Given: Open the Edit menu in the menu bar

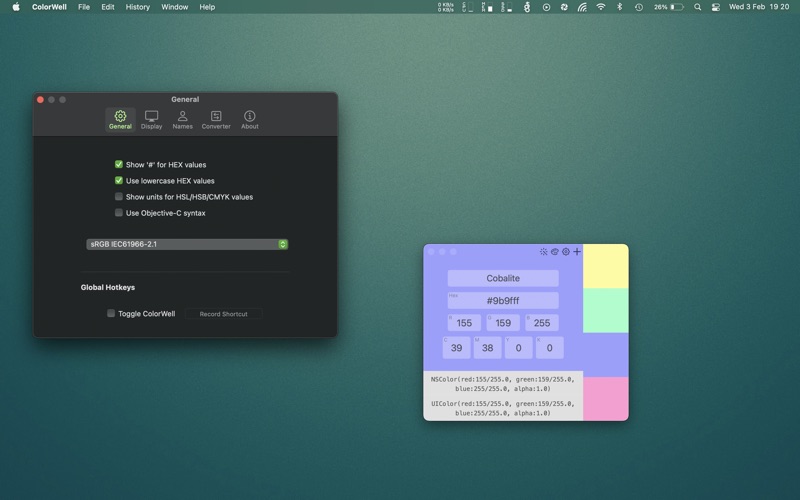Looking at the screenshot, I should pyautogui.click(x=108, y=7).
